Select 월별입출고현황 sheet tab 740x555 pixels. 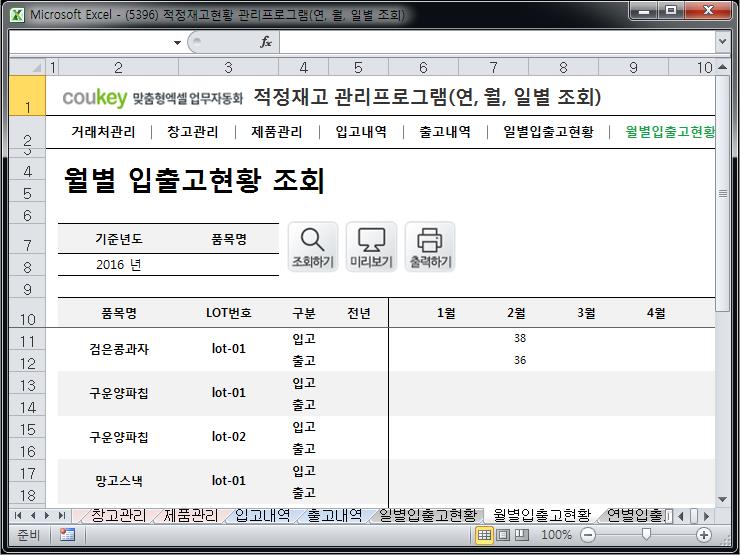(542, 515)
